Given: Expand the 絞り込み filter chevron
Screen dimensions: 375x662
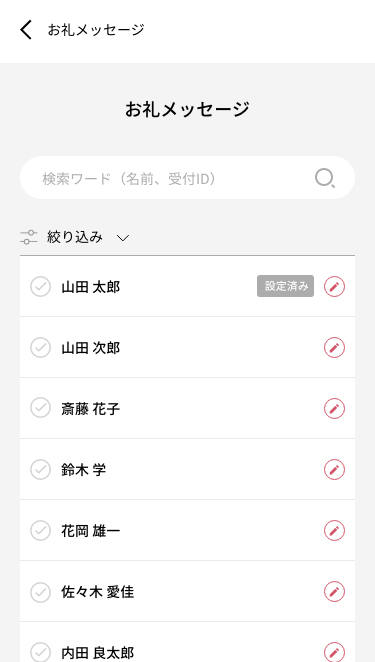Looking at the screenshot, I should pyautogui.click(x=122, y=238).
